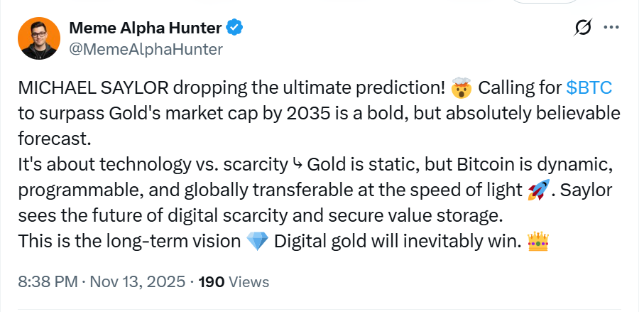Click the exploding head emoji
Viewport: 644px width, 312px height.
462,88
